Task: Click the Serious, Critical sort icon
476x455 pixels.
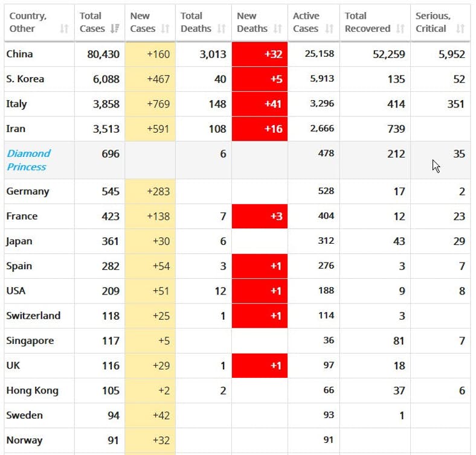Action: pos(460,28)
